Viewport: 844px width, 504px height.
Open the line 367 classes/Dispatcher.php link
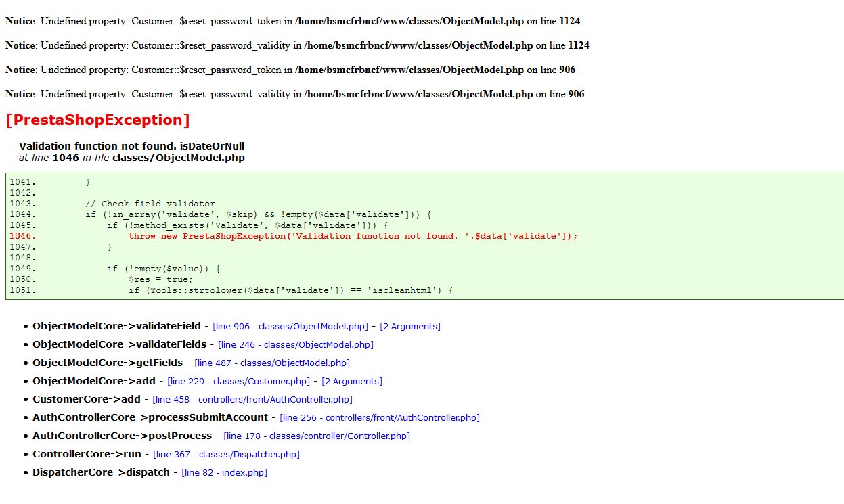(x=226, y=454)
